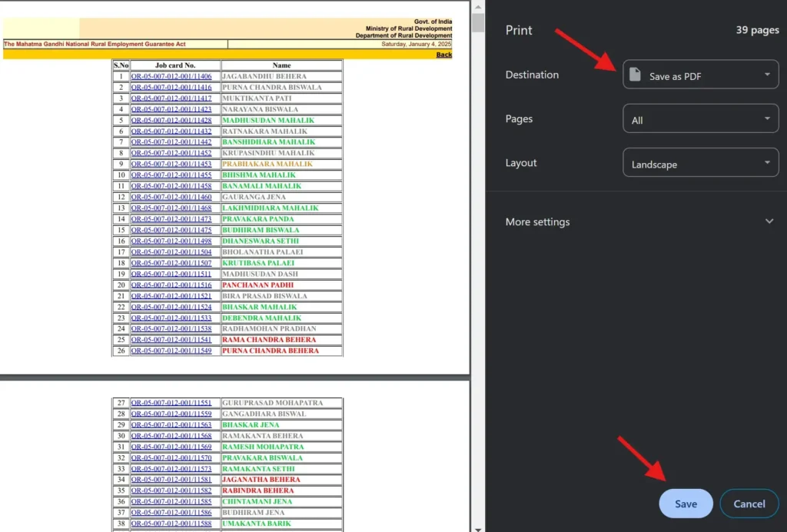Open job card OR-05-007-012-001/11507
The image size is (787, 532).
[171, 263]
